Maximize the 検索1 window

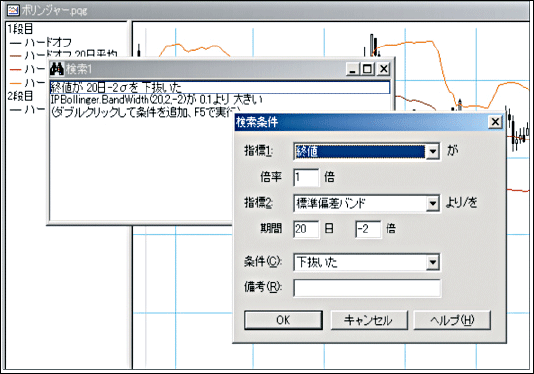[x=368, y=69]
